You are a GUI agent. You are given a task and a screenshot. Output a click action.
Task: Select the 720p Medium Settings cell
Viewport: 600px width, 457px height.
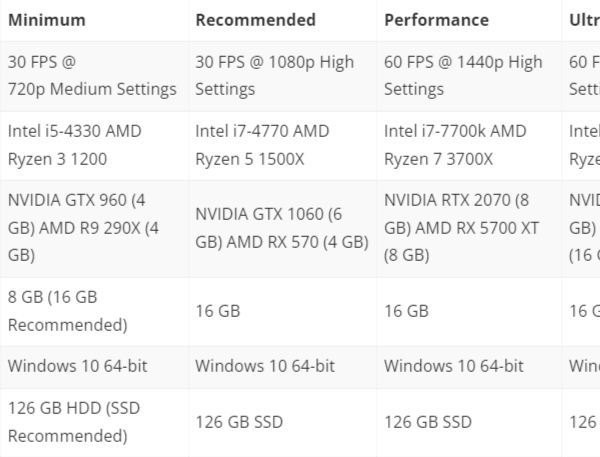pos(94,76)
